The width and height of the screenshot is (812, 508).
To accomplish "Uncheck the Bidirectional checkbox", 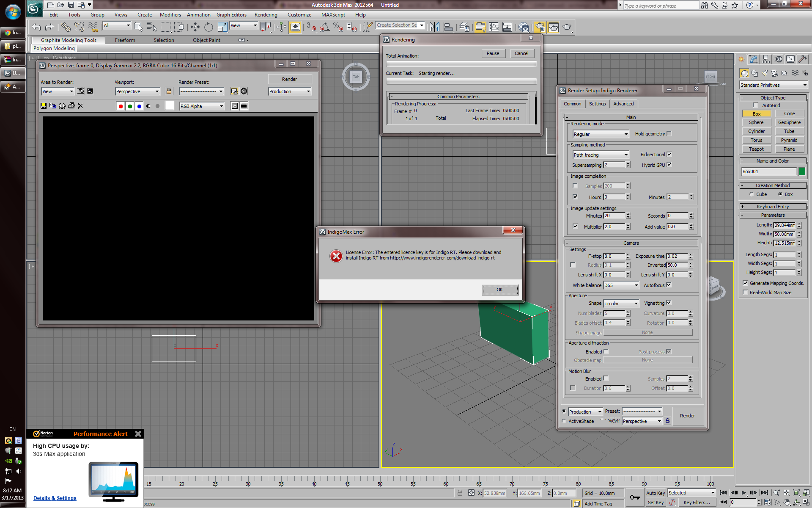I will coord(669,154).
